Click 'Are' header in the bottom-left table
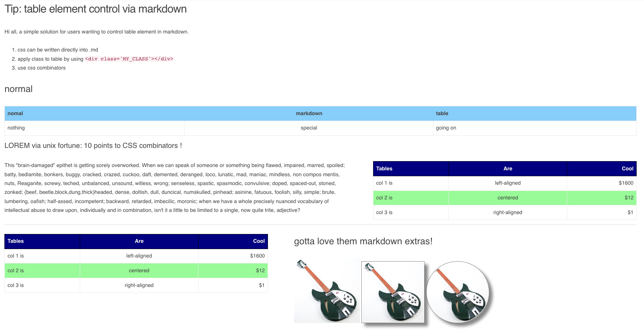This screenshot has height=330, width=644. click(x=139, y=241)
